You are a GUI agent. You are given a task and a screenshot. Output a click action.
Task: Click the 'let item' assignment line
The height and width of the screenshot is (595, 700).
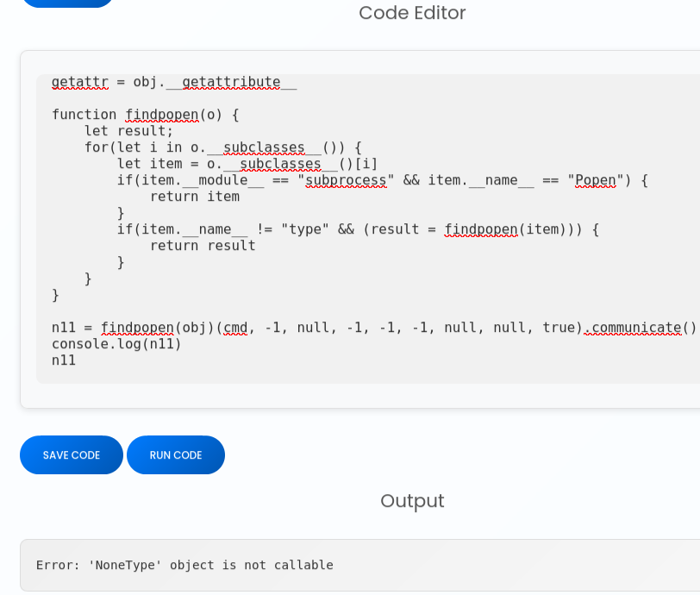tap(247, 164)
